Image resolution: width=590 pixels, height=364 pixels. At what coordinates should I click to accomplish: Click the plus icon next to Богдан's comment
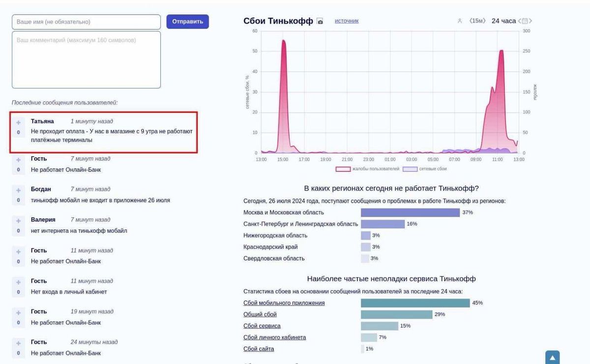(19, 190)
